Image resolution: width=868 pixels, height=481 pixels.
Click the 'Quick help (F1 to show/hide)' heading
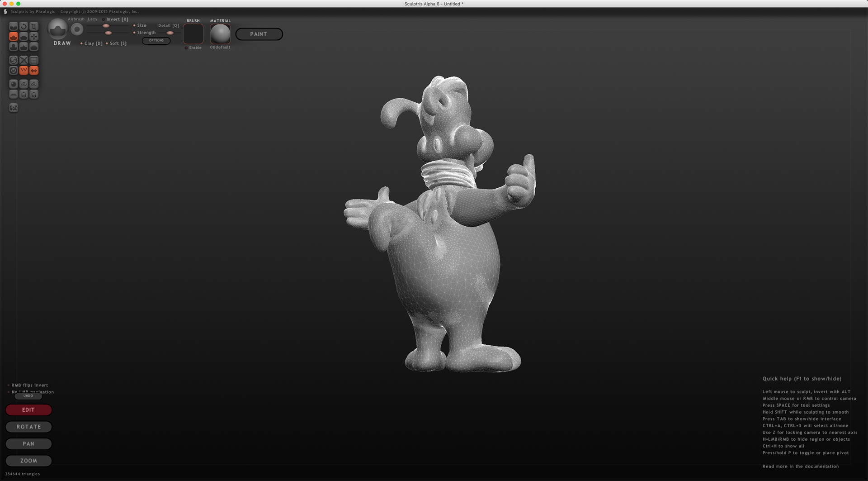pyautogui.click(x=802, y=379)
